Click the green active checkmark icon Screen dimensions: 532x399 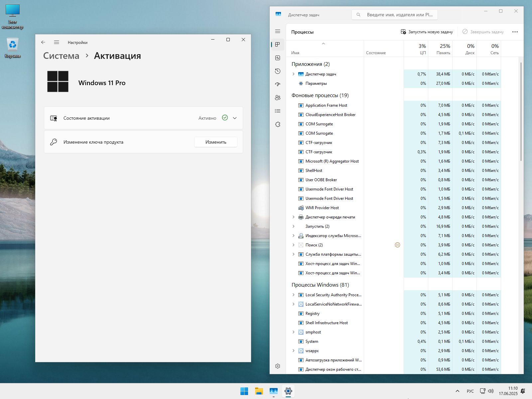coord(225,118)
